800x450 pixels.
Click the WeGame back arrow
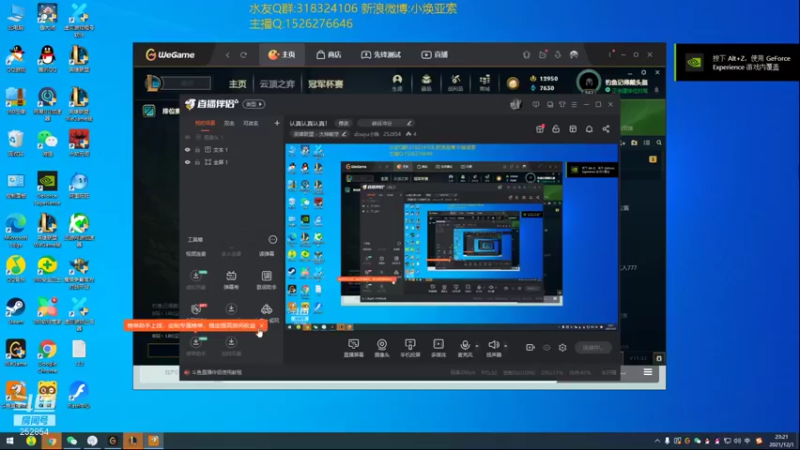pos(228,55)
